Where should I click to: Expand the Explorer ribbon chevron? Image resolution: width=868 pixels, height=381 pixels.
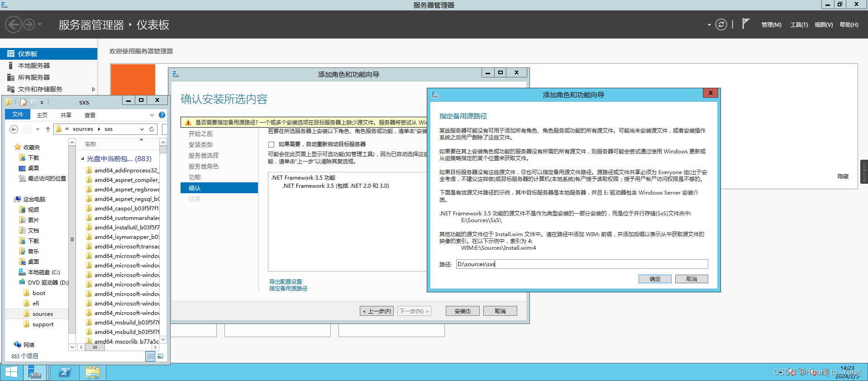tap(152, 115)
